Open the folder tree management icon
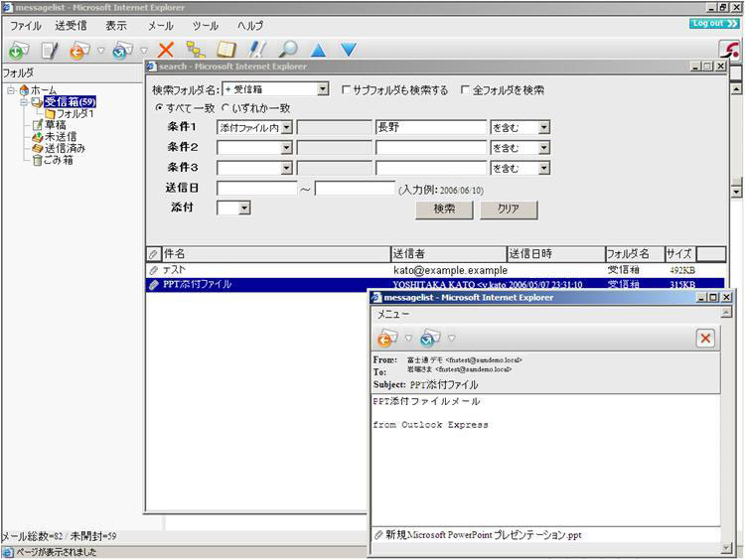 pyautogui.click(x=196, y=50)
